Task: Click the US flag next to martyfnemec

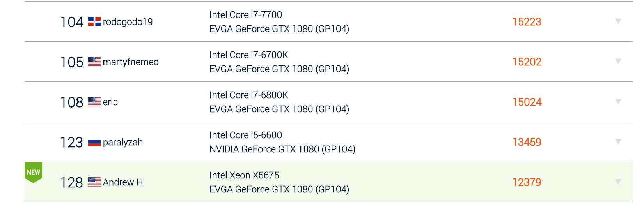Action: 94,62
